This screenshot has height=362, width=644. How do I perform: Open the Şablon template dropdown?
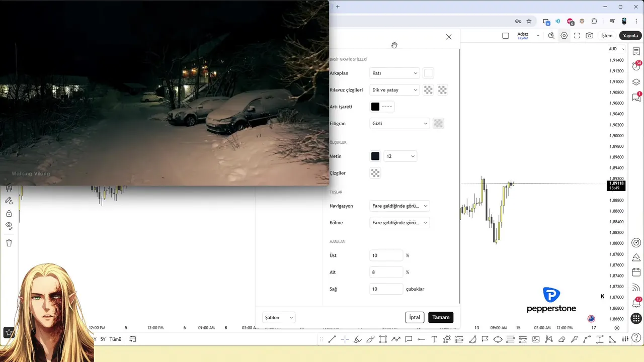[x=279, y=318]
